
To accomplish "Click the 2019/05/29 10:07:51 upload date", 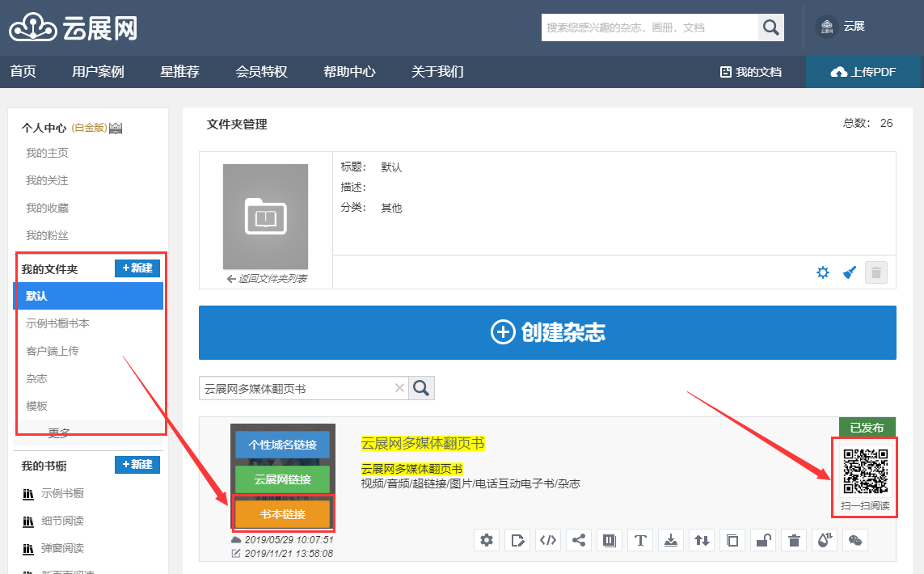I will [289, 540].
